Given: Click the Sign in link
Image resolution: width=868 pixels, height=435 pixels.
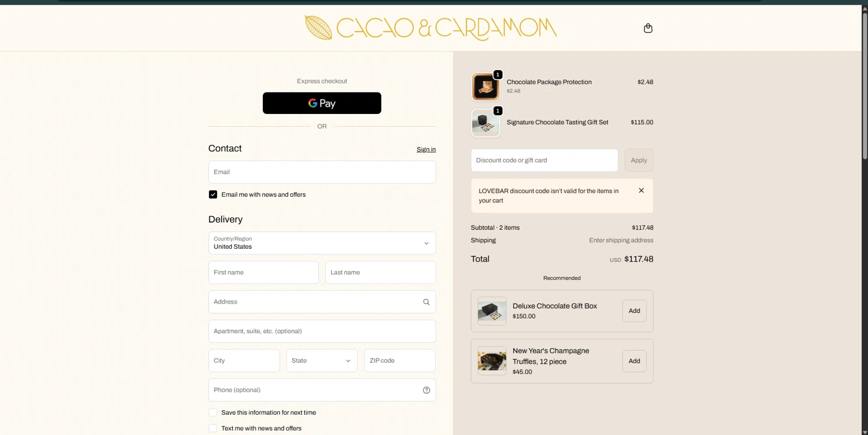Looking at the screenshot, I should click(x=426, y=149).
